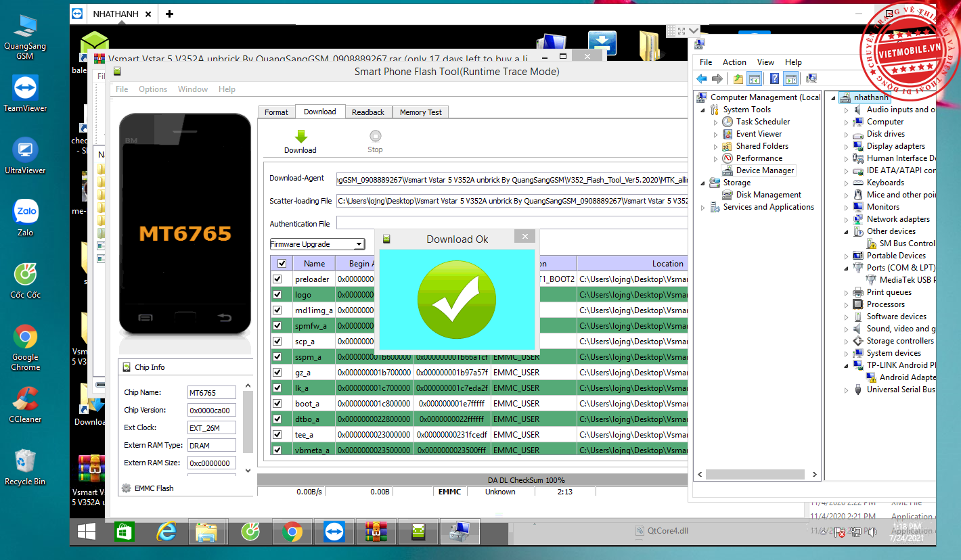Uncheck the boot_a partition checkbox
The height and width of the screenshot is (560, 961).
(277, 403)
